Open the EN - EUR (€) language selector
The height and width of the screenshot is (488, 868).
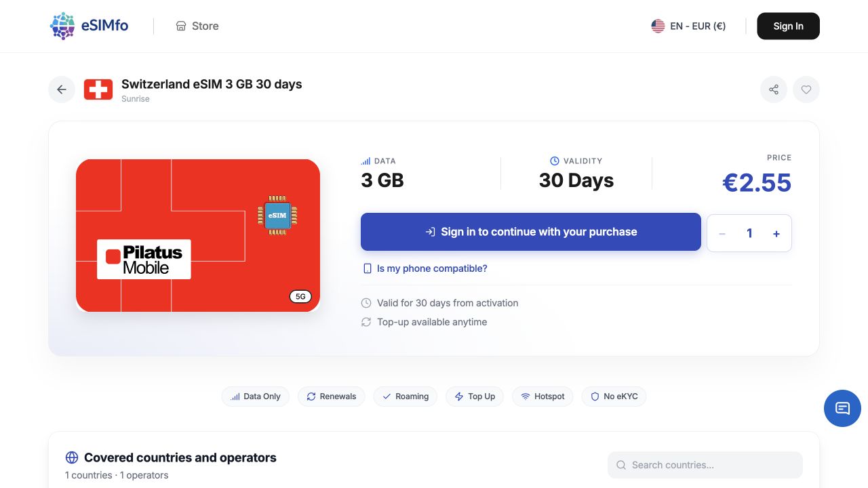point(688,26)
